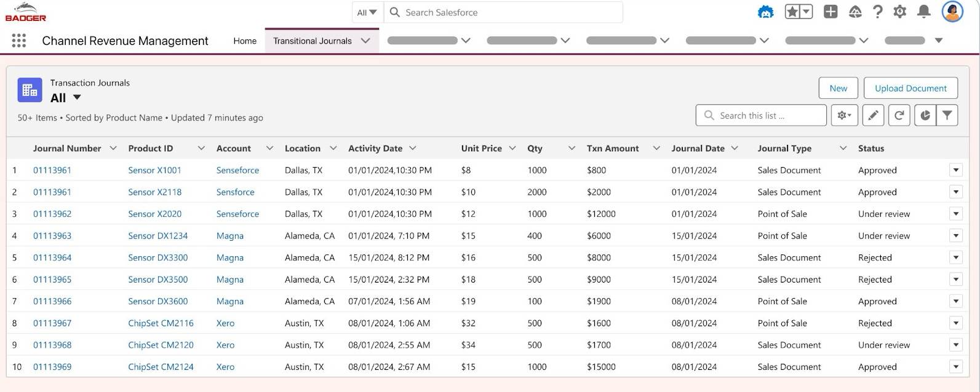Open the Help question mark icon

coord(878,12)
